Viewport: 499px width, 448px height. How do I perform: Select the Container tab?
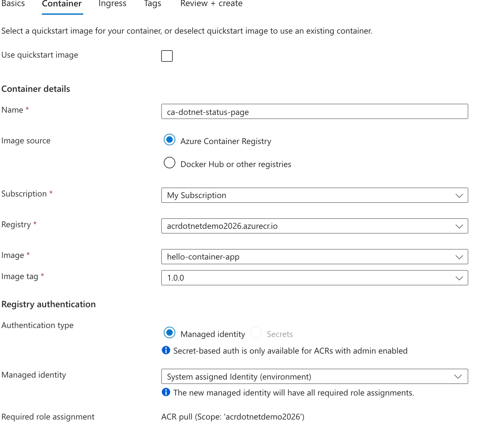coord(62,4)
